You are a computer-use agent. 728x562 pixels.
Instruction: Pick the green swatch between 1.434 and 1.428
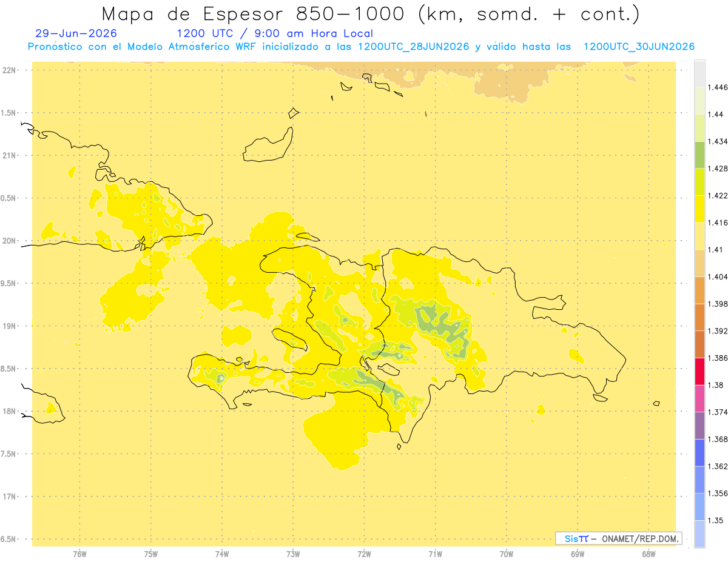pos(699,155)
